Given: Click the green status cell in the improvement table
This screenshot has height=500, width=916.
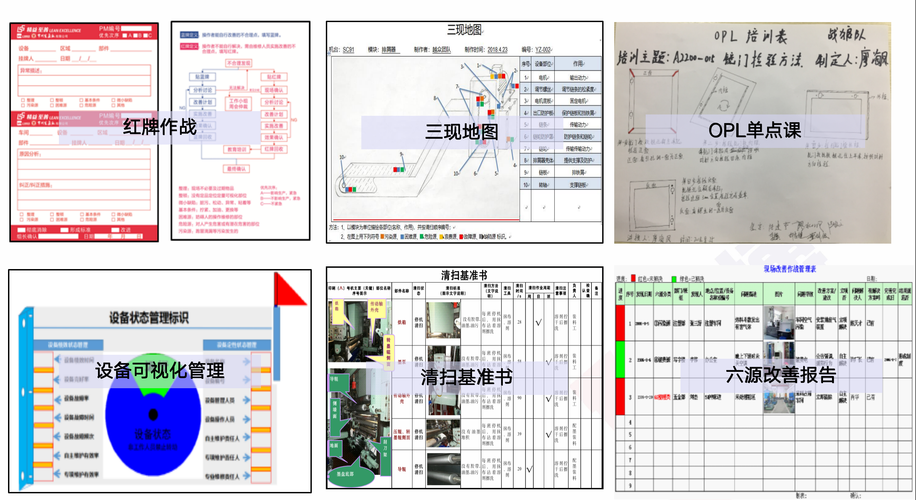Looking at the screenshot, I should click(x=621, y=358).
